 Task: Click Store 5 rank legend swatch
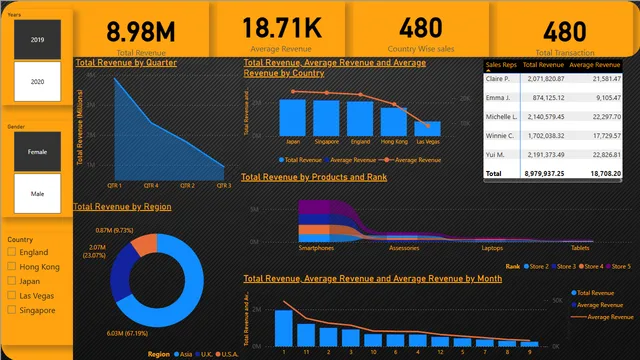click(608, 266)
